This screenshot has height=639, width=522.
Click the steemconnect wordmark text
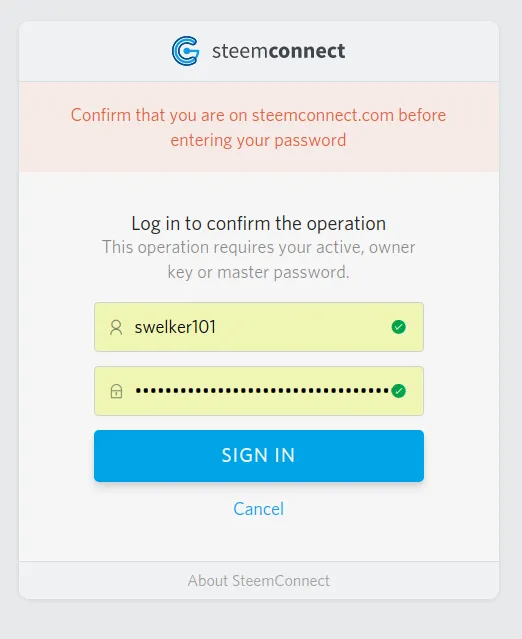pos(278,51)
